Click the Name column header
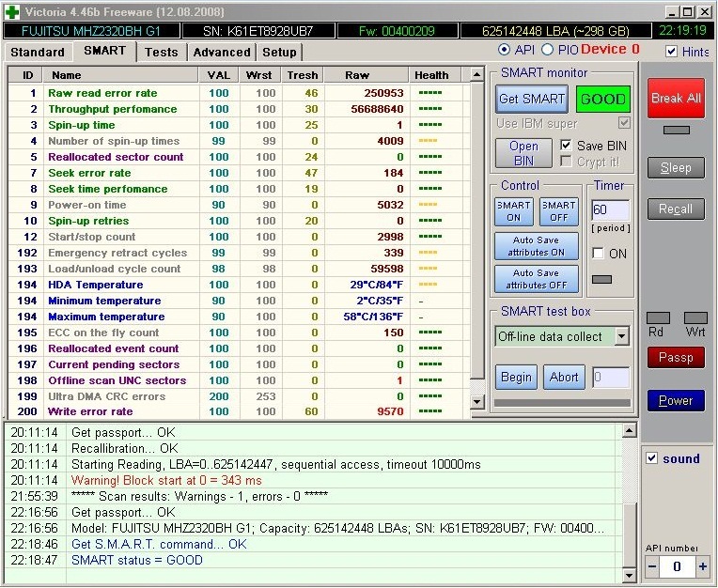Viewport: 718px width, 588px height. point(120,75)
